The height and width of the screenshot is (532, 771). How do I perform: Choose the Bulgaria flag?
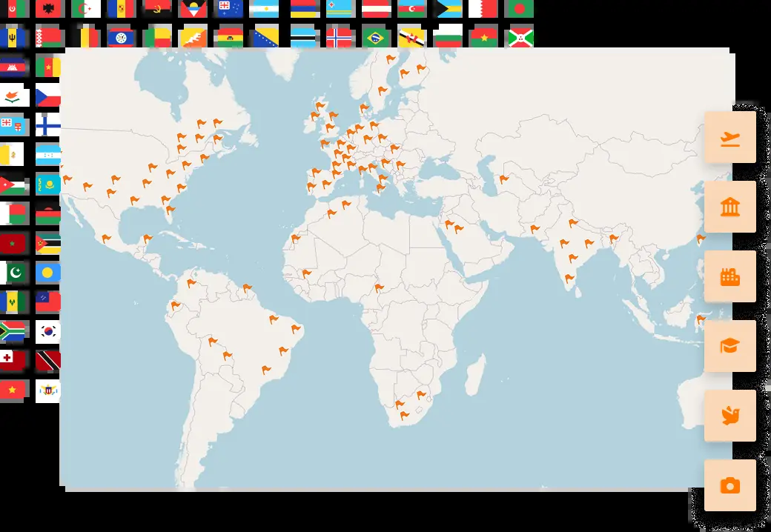(448, 37)
